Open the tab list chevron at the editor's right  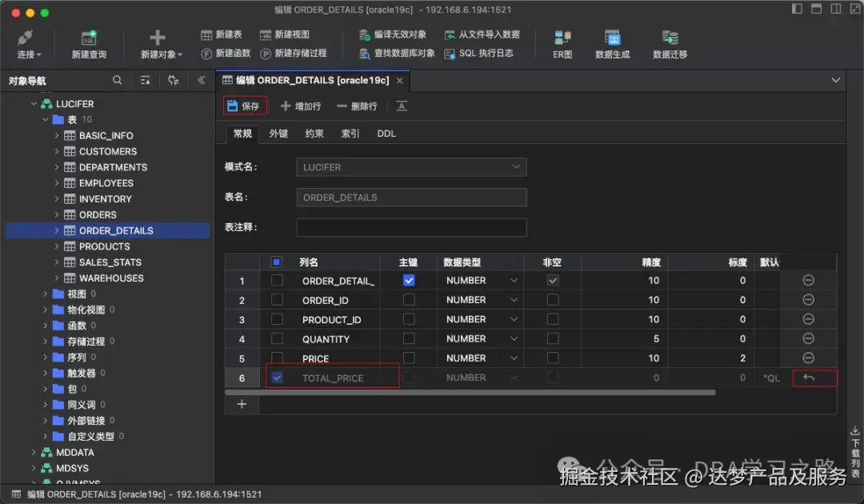(x=836, y=81)
